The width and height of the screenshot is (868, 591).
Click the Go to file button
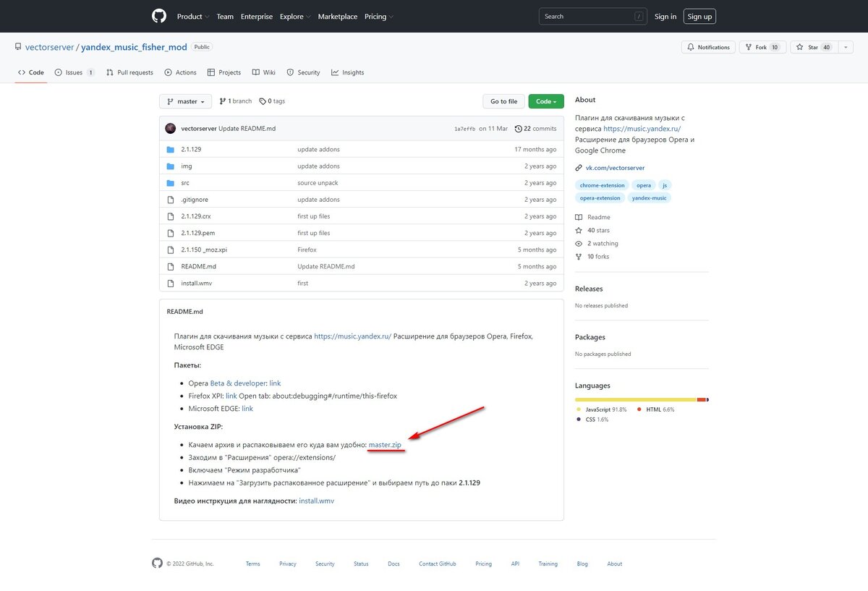coord(503,102)
